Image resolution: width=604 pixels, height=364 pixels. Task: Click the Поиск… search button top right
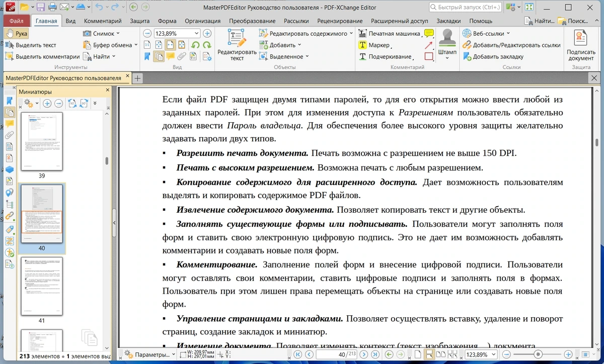point(572,21)
